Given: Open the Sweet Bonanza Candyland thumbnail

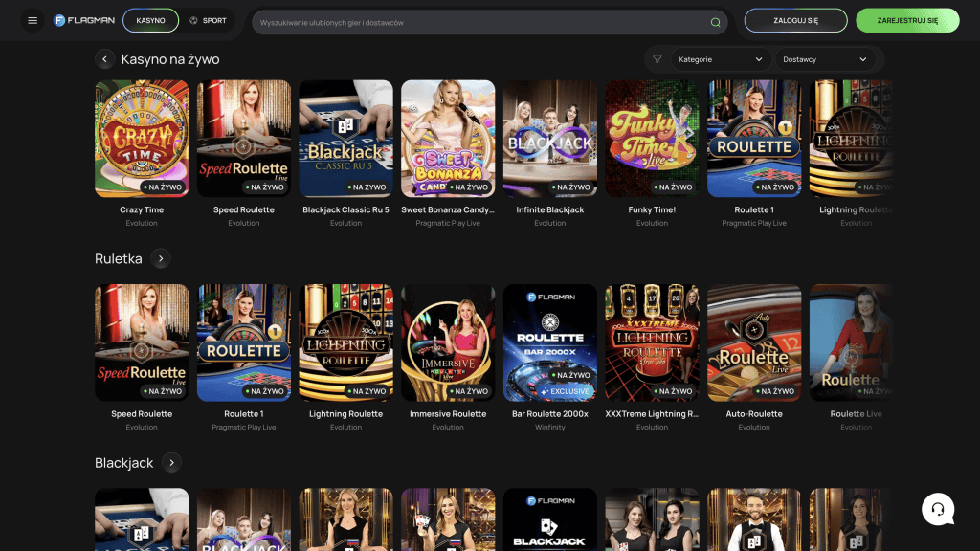Looking at the screenshot, I should point(448,138).
